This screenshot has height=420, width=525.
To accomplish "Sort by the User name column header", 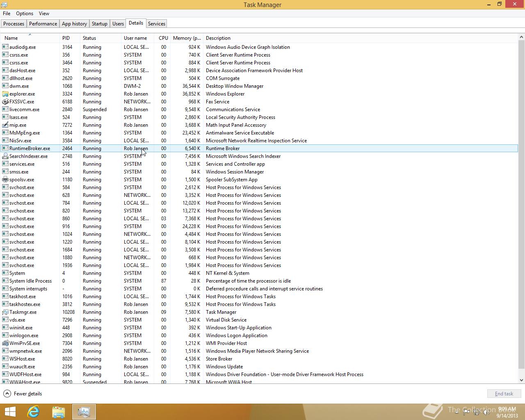I will point(137,38).
